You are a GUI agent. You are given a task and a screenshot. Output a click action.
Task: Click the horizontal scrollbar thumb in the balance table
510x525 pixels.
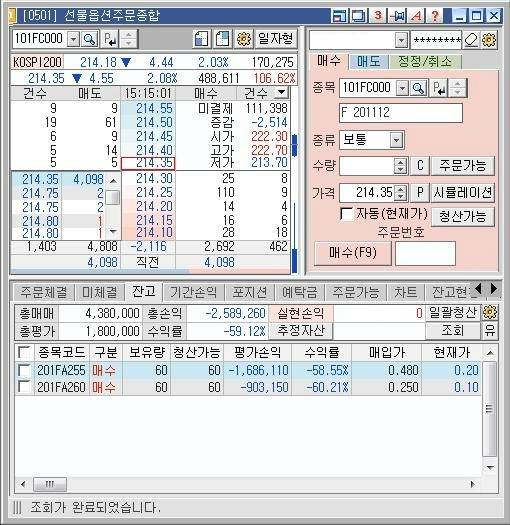coord(50,484)
